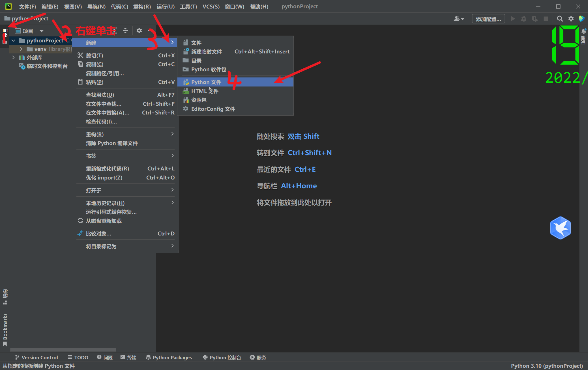Open the Version Control tool window
Screen dimensions: 588x370
click(36, 357)
